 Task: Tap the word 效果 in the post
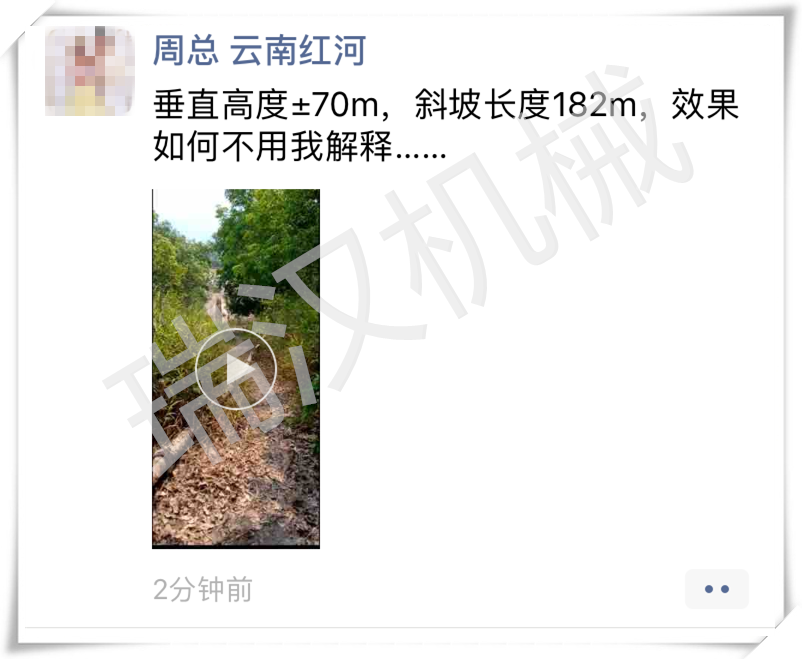click(x=705, y=104)
